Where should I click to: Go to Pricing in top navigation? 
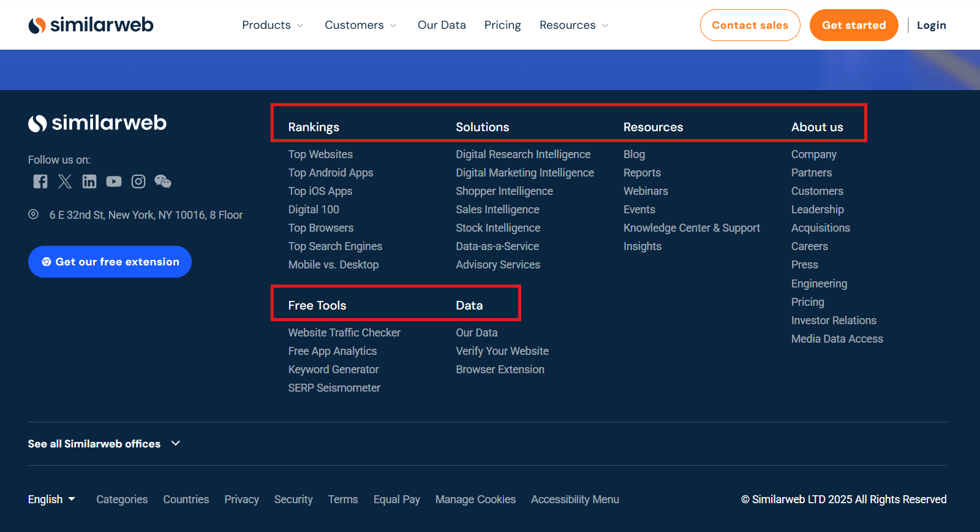point(502,25)
